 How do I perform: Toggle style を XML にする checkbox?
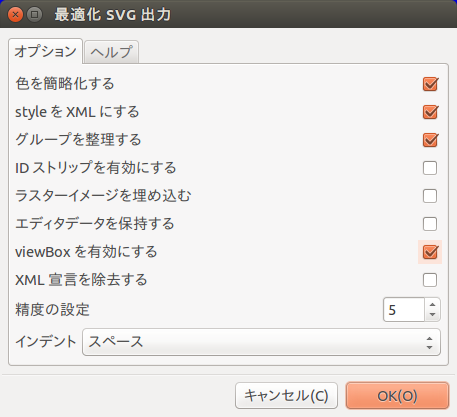430,112
